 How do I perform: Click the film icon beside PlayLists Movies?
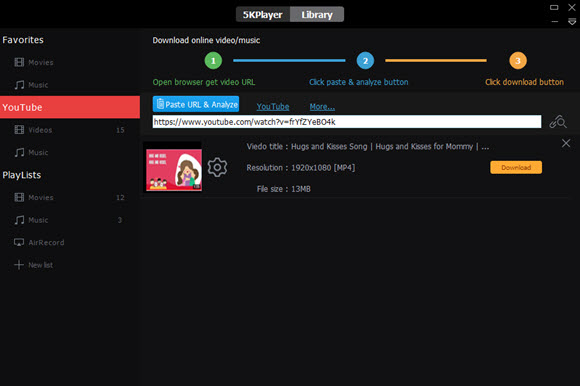click(19, 197)
